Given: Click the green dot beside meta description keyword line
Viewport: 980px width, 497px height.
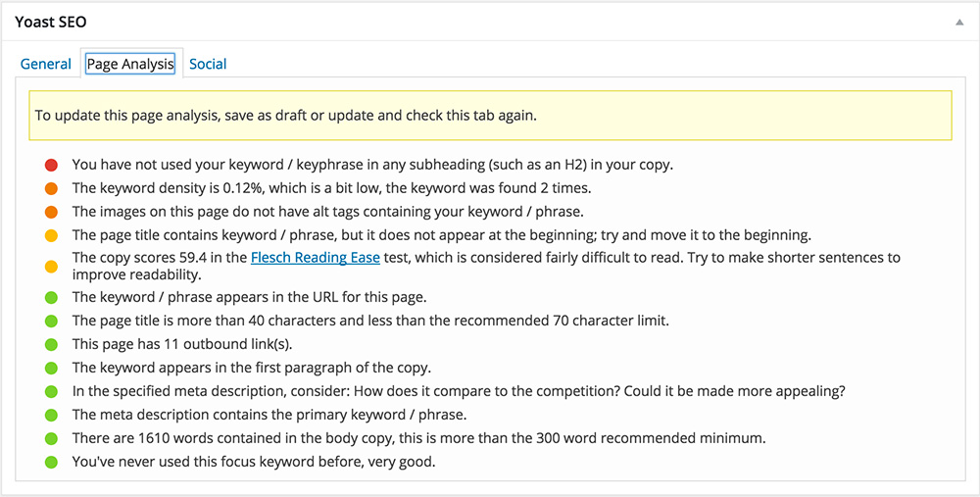Looking at the screenshot, I should [x=51, y=415].
